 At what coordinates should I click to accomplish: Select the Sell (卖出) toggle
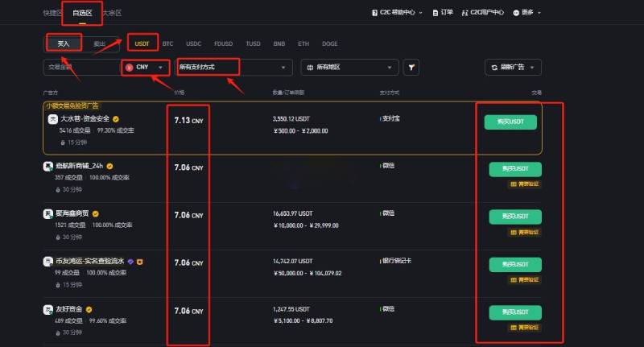click(100, 44)
